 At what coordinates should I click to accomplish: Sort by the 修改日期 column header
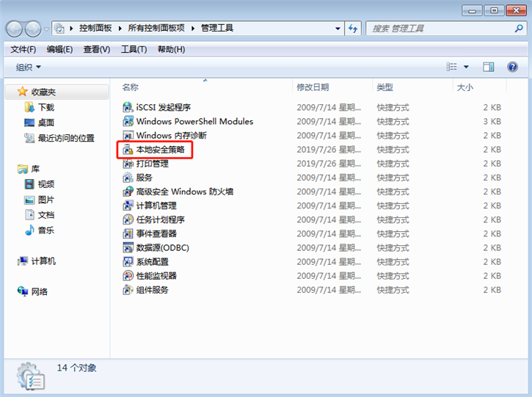[312, 87]
